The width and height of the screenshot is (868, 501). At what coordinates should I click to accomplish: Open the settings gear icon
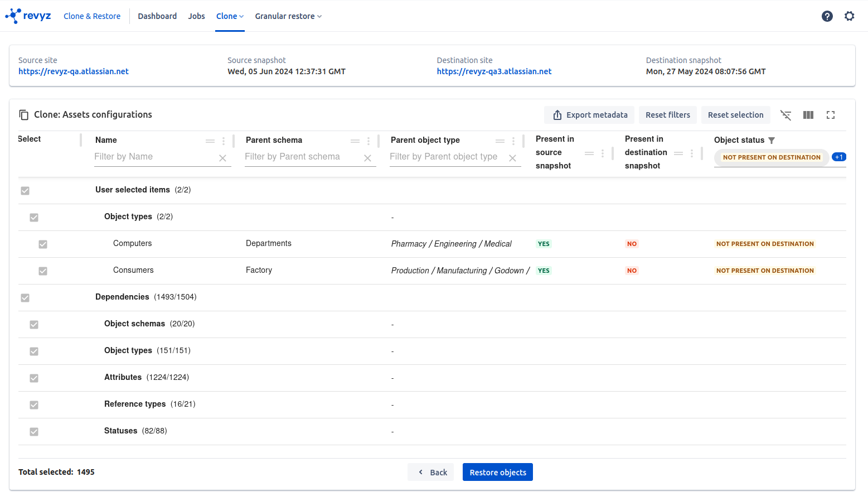(x=850, y=16)
